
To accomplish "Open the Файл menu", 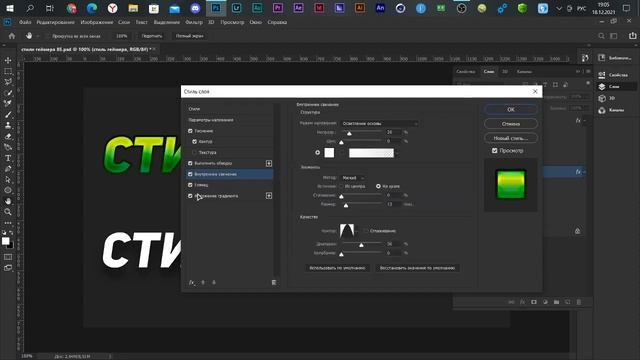I will point(25,22).
